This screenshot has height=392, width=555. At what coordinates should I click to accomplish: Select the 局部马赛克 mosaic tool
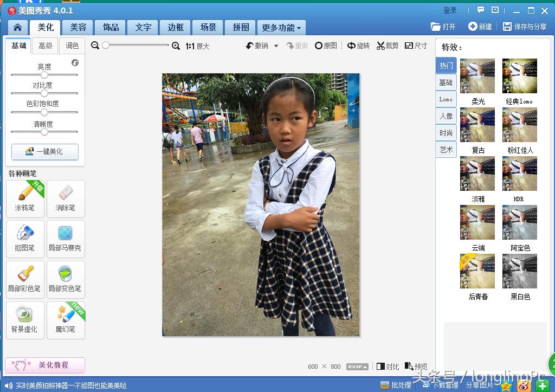coord(66,239)
